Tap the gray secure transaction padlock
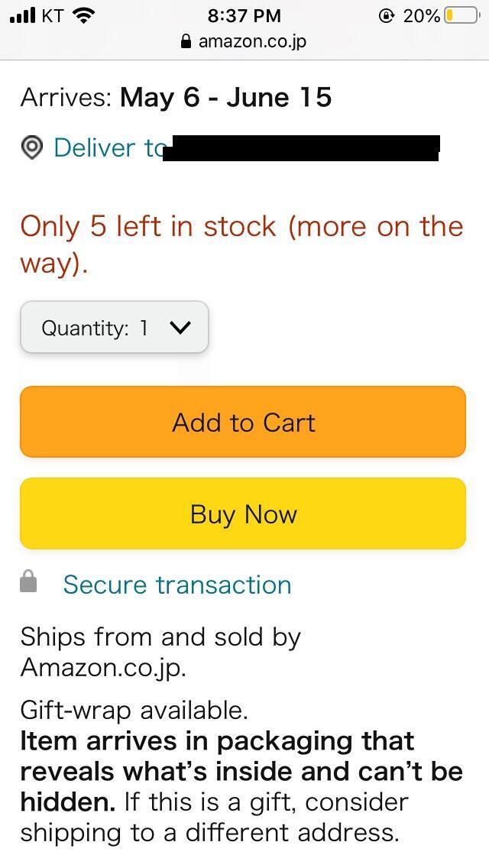Image resolution: width=489 pixels, height=868 pixels. click(x=28, y=583)
